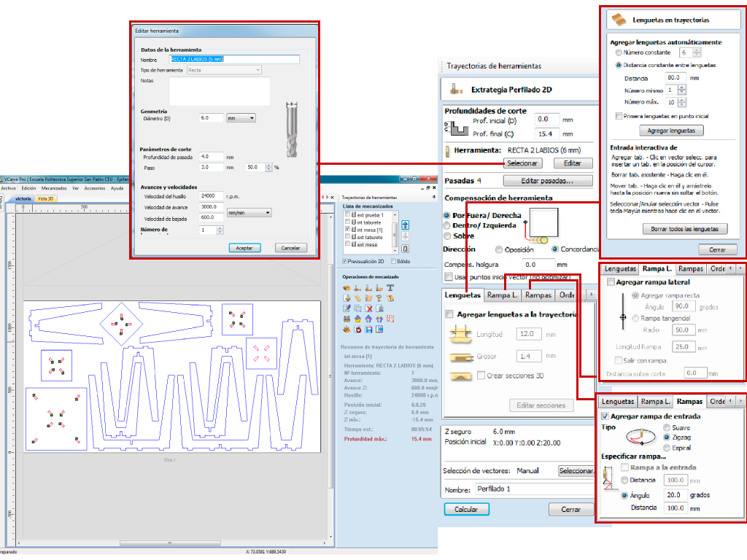747x560 pixels.
Task: Open the Tipo de herramienta dropdown
Action: point(224,70)
